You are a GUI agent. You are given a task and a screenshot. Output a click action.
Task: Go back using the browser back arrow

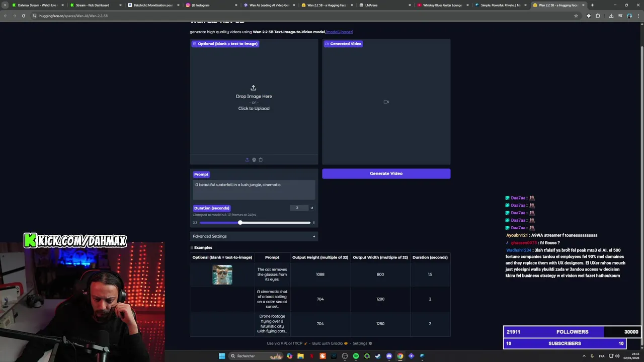[6, 16]
